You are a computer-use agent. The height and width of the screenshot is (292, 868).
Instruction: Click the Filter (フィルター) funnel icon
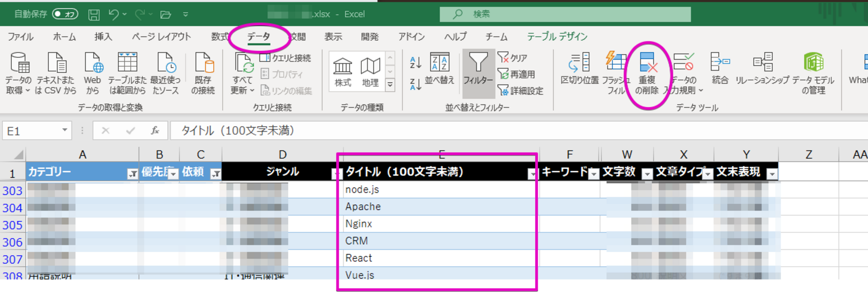(x=478, y=63)
